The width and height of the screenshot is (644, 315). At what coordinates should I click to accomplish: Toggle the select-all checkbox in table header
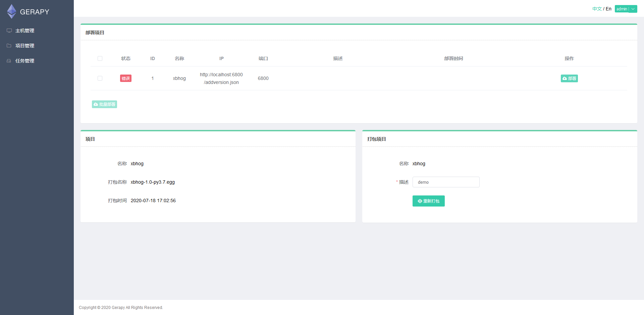tap(100, 58)
